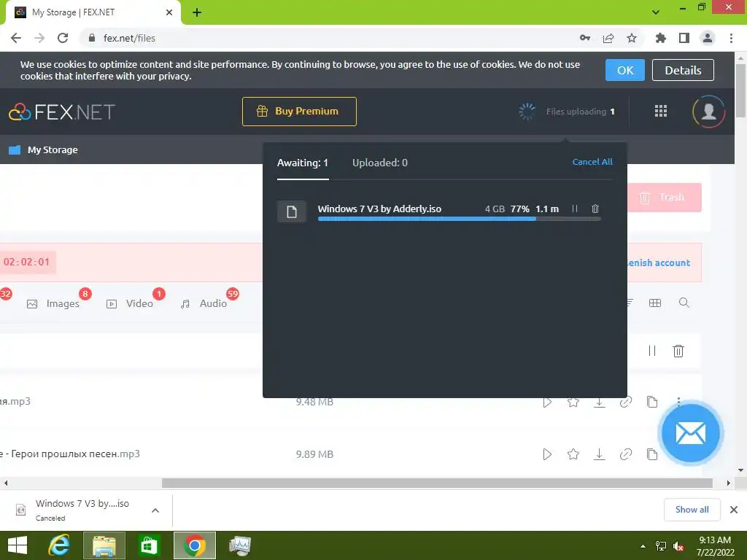The height and width of the screenshot is (560, 747).
Task: Open My Storage folder breadcrumb
Action: (43, 149)
